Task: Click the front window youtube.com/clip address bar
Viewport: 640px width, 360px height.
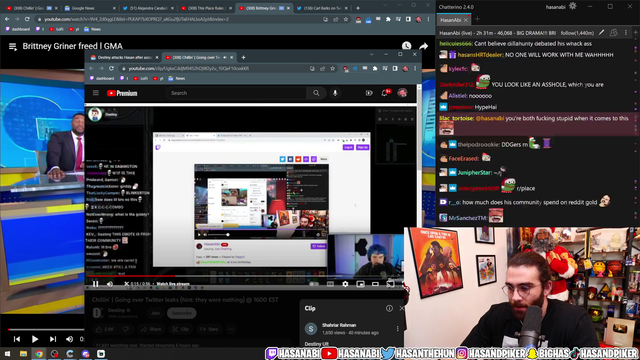Action: tap(212, 69)
